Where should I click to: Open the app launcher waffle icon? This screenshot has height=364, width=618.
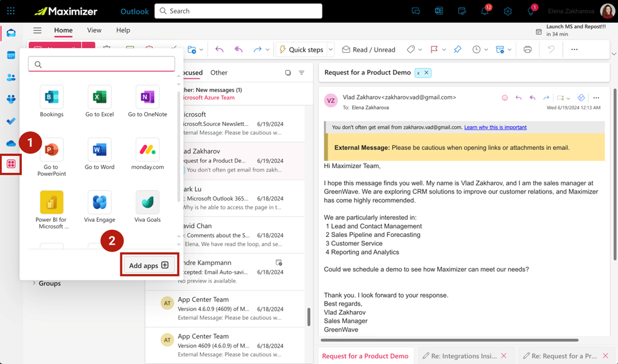tap(11, 11)
